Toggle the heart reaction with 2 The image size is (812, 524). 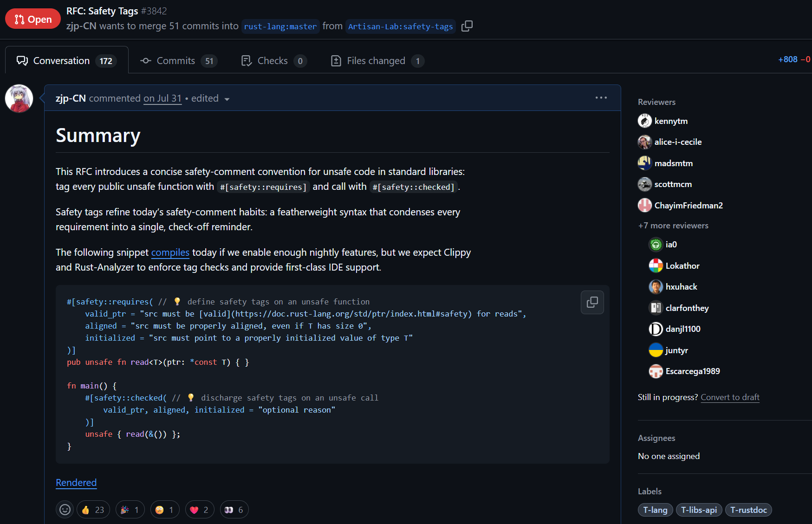(x=200, y=510)
